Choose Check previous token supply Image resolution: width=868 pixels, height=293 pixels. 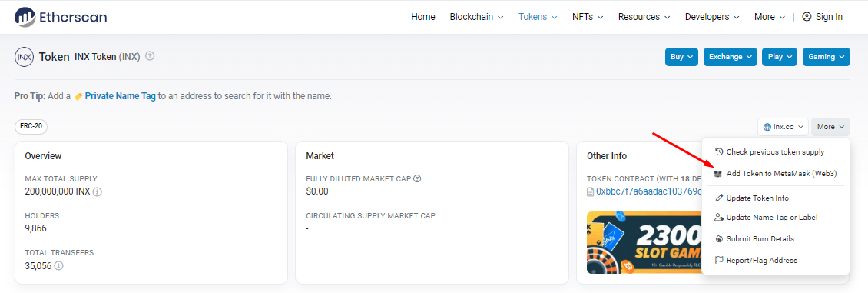click(x=776, y=151)
